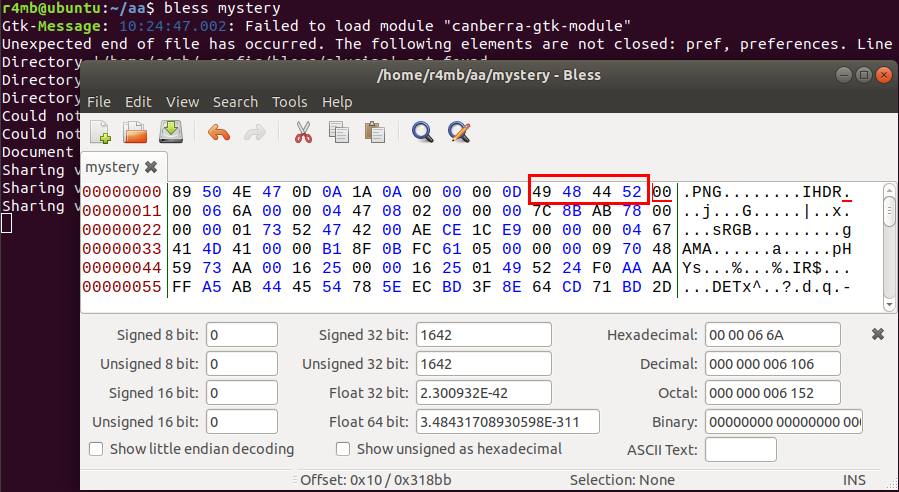Click the Signed 32 bit field
Viewport: 899px width, 492px height.
pos(484,335)
